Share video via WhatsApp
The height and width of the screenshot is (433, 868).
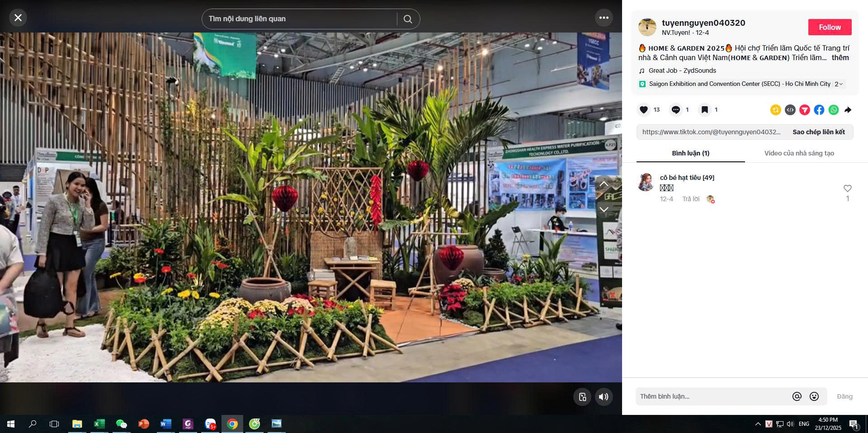pyautogui.click(x=833, y=110)
